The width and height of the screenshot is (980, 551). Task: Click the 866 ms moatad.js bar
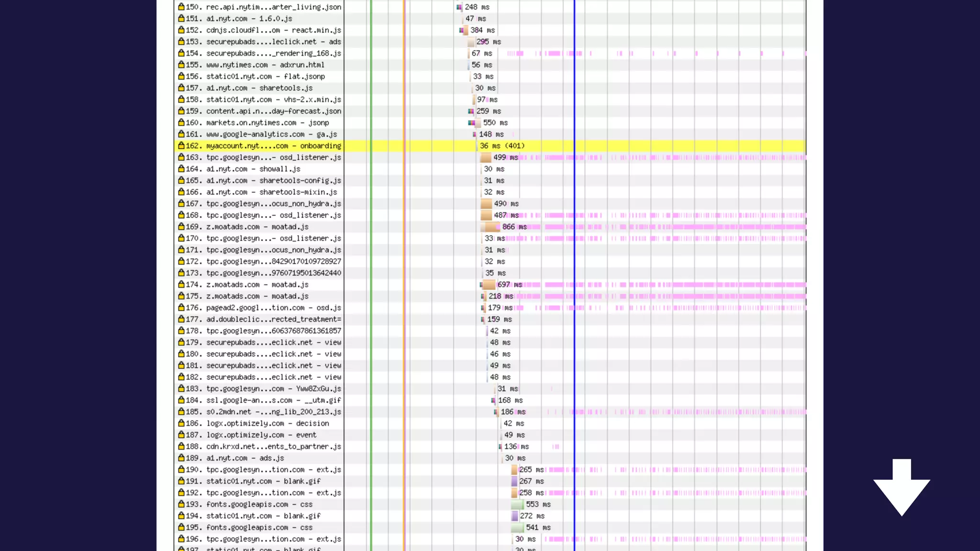pyautogui.click(x=491, y=227)
